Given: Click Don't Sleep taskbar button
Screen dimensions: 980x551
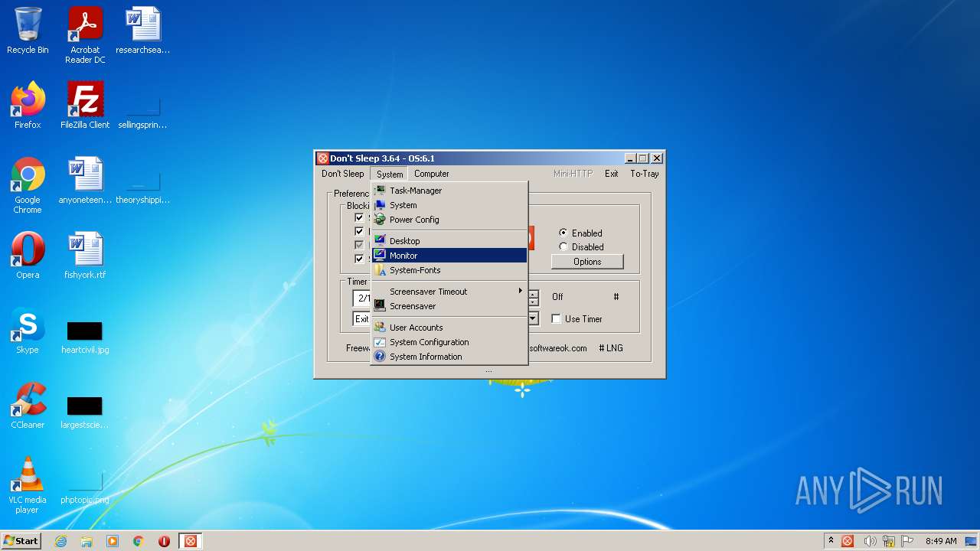Looking at the screenshot, I should tap(191, 541).
